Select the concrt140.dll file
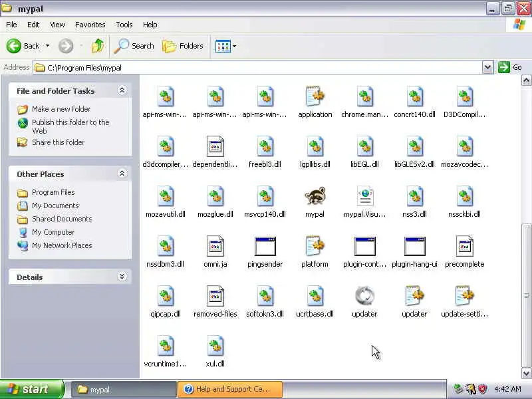The image size is (532, 399). (x=414, y=96)
